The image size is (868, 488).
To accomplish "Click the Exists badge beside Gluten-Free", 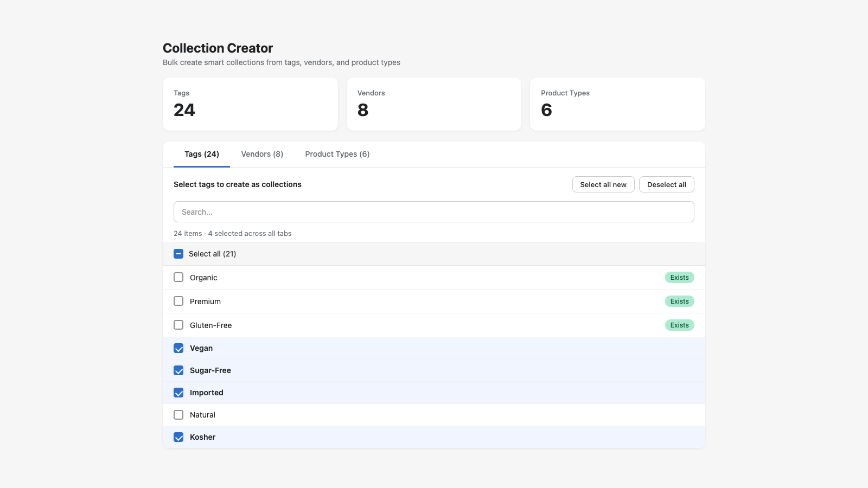I will coord(680,325).
